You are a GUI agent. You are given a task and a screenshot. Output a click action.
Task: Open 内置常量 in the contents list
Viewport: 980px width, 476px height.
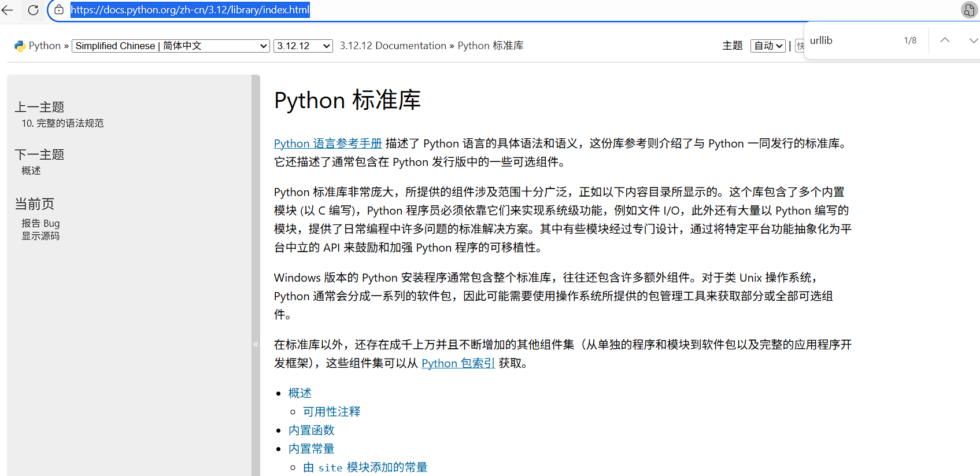[x=312, y=449]
